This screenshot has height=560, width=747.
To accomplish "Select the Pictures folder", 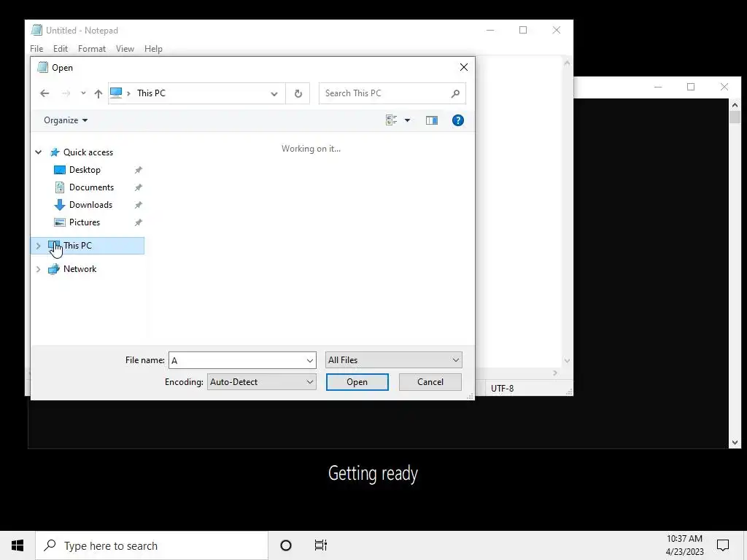I will click(85, 222).
